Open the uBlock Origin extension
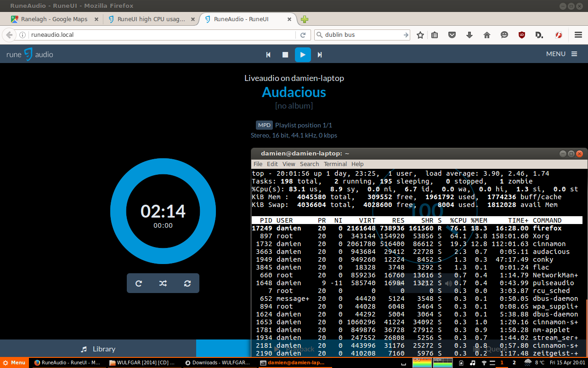This screenshot has height=368, width=588. pyautogui.click(x=522, y=35)
